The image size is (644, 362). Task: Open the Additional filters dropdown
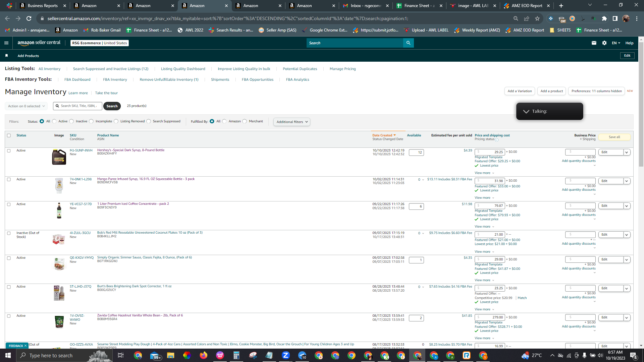click(291, 122)
